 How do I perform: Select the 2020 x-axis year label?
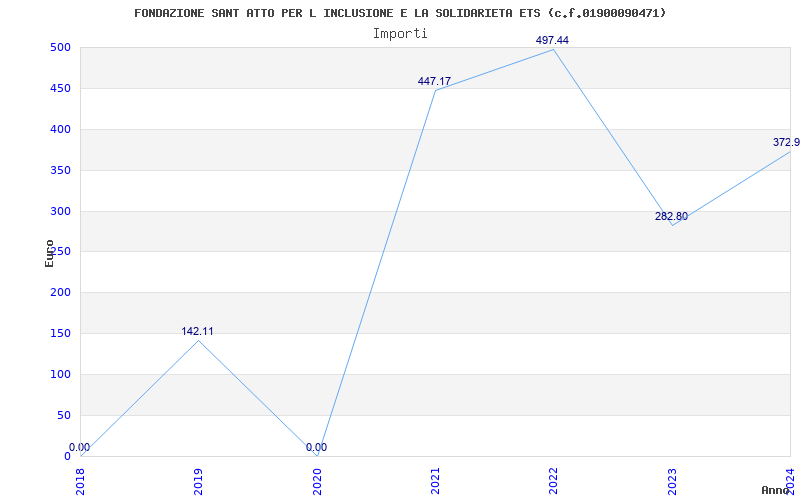[x=317, y=482]
